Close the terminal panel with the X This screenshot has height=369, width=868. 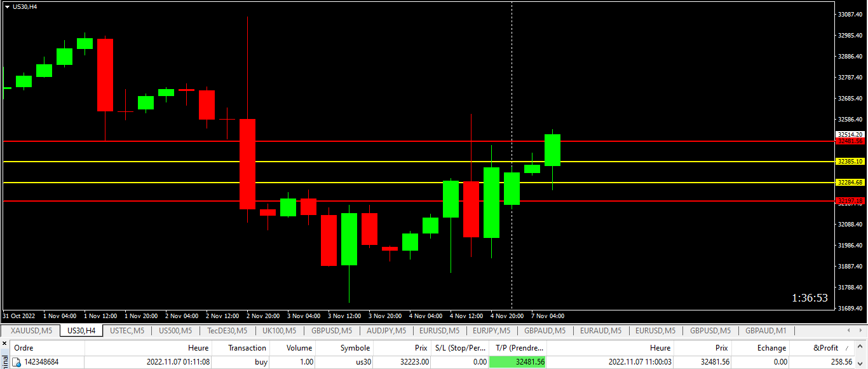pos(4,344)
